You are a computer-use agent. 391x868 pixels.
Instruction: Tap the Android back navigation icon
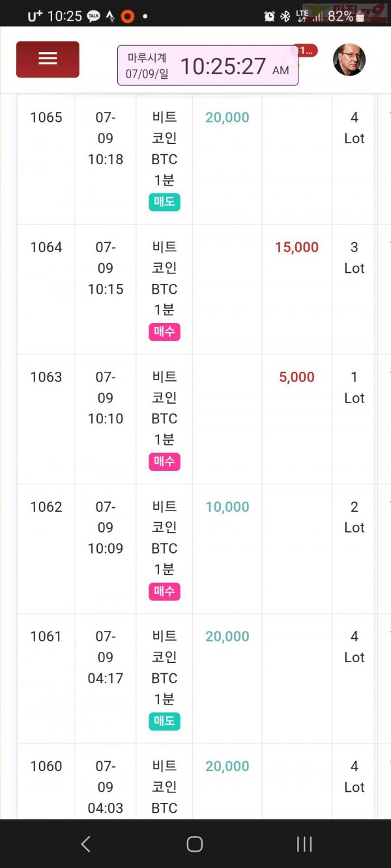click(x=85, y=844)
